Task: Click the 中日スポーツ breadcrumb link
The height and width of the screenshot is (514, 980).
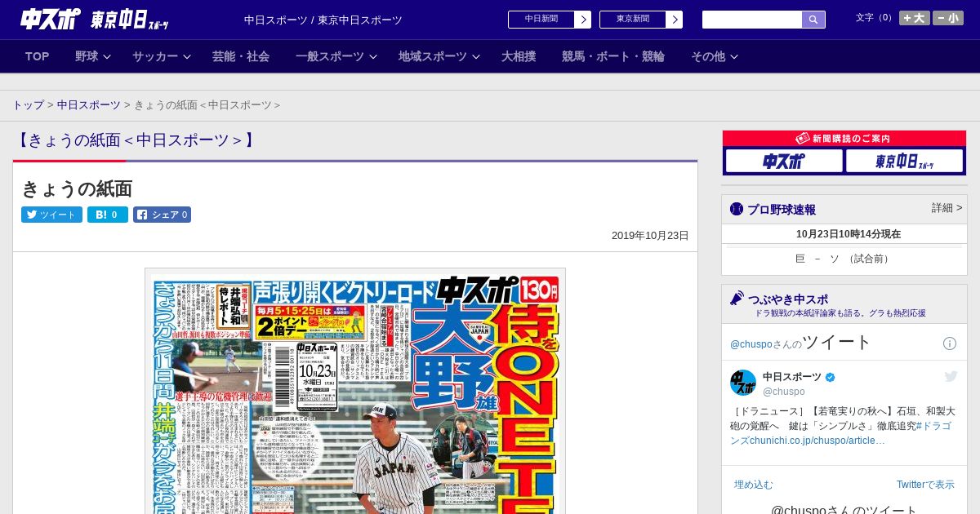Action: click(x=89, y=105)
